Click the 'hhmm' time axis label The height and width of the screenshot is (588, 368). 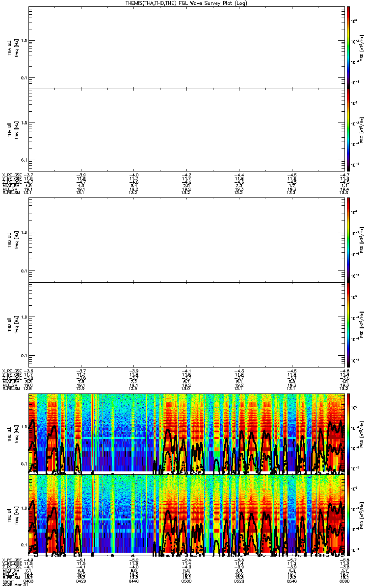tap(7, 581)
